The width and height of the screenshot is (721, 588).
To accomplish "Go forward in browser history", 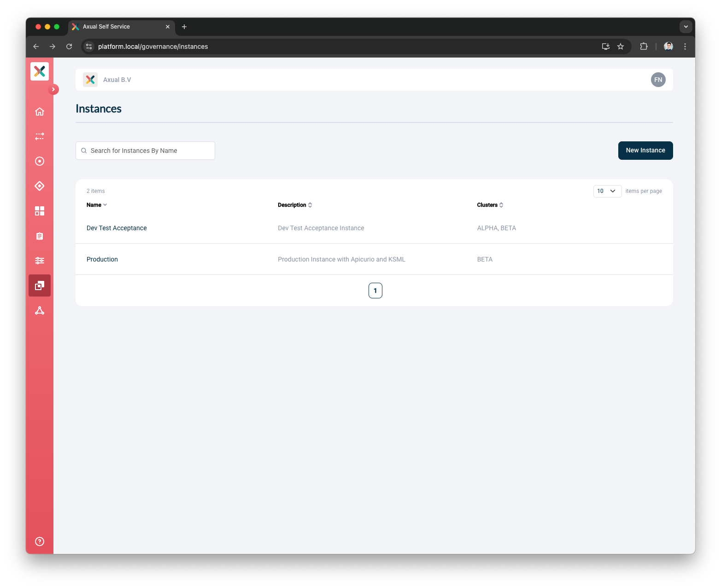I will [x=53, y=47].
